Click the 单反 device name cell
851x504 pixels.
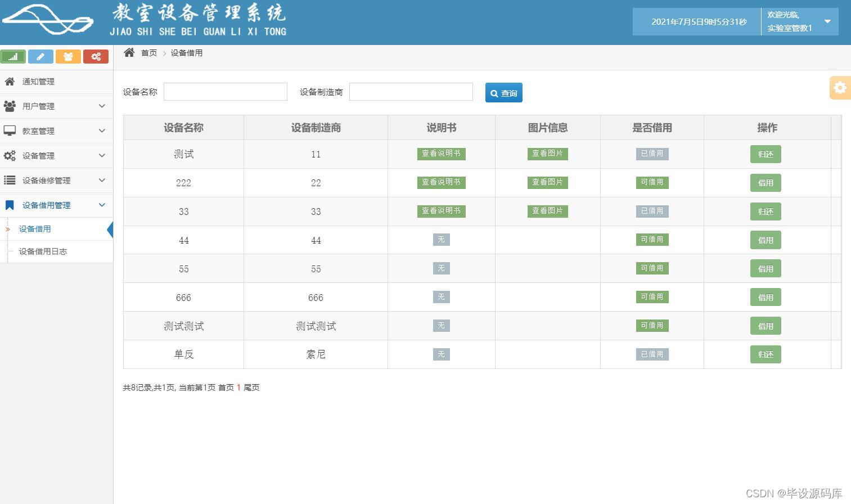pos(183,354)
